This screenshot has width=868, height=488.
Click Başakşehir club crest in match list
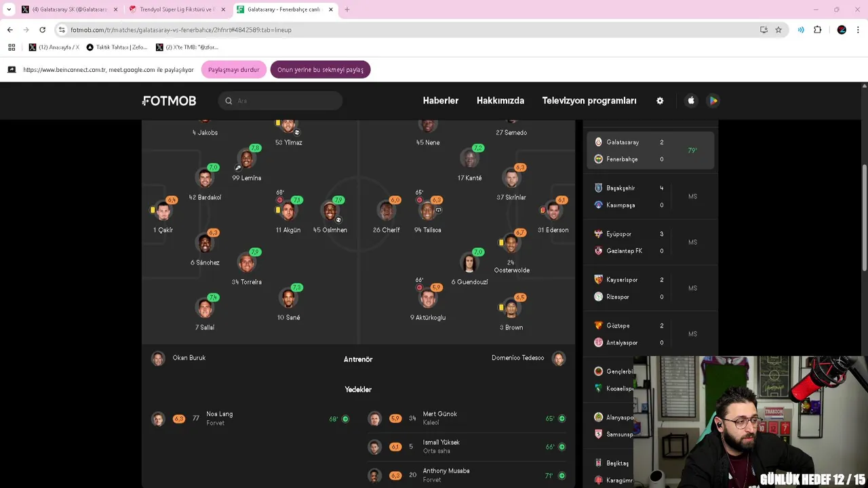pyautogui.click(x=598, y=188)
